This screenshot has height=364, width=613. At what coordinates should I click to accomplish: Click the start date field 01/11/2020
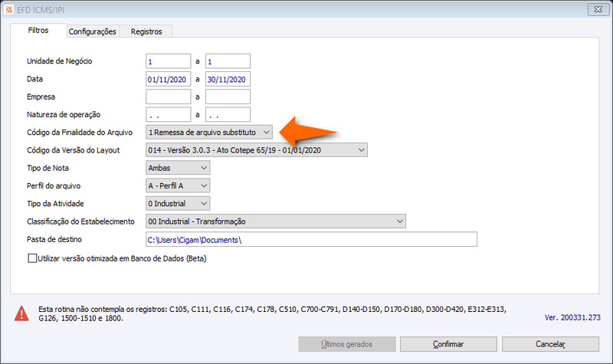pyautogui.click(x=168, y=79)
